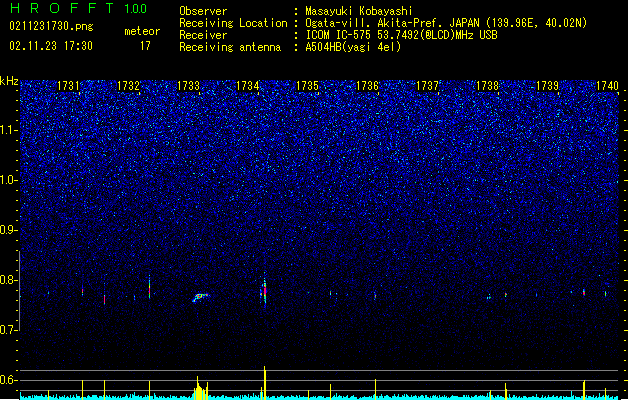
Task: Click the meteor count 17
Action: pos(145,46)
